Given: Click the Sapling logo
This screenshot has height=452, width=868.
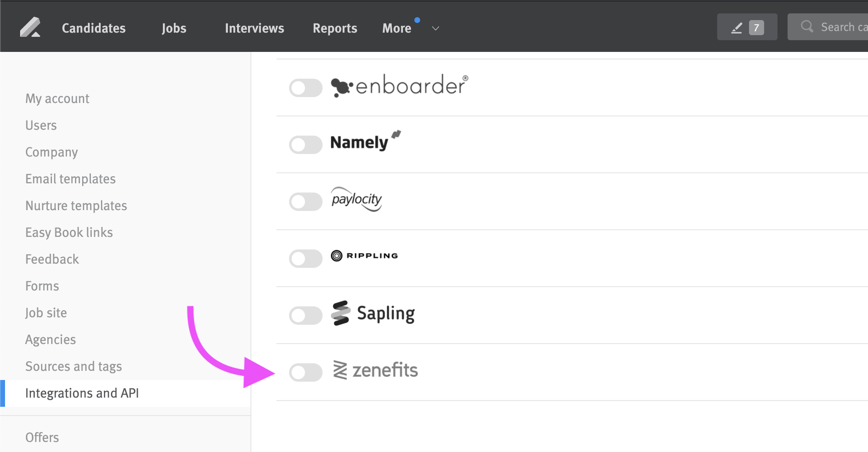Looking at the screenshot, I should coord(373,313).
